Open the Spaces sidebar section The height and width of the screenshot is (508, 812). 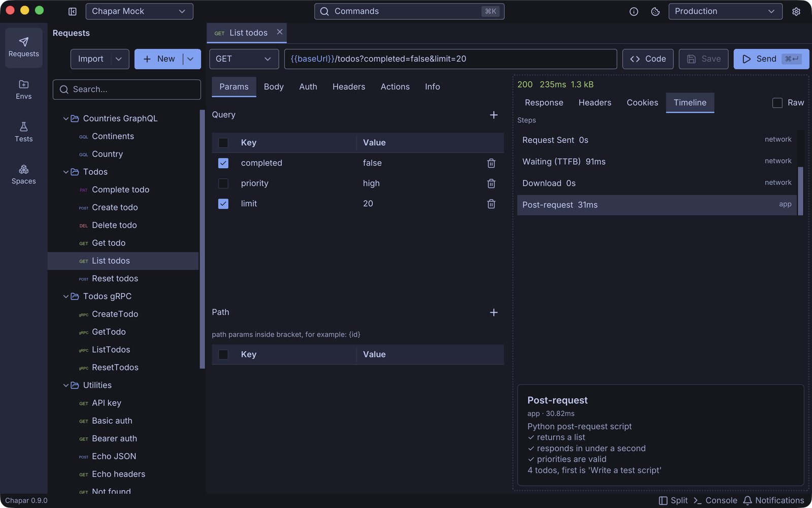[24, 175]
